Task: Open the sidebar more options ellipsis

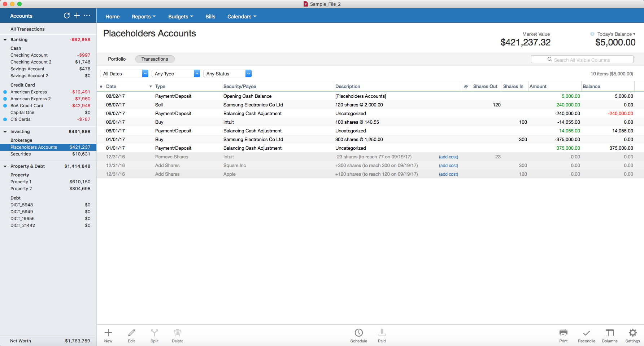Action: tap(87, 16)
